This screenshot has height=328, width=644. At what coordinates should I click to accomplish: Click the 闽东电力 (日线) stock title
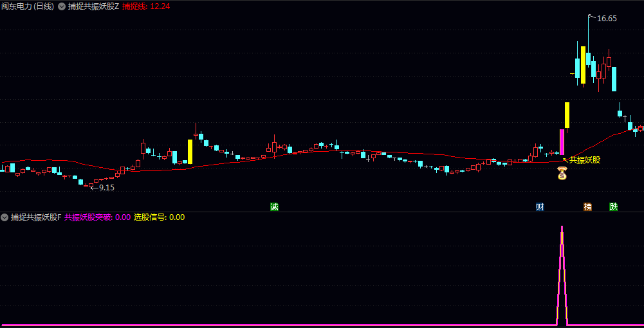28,6
